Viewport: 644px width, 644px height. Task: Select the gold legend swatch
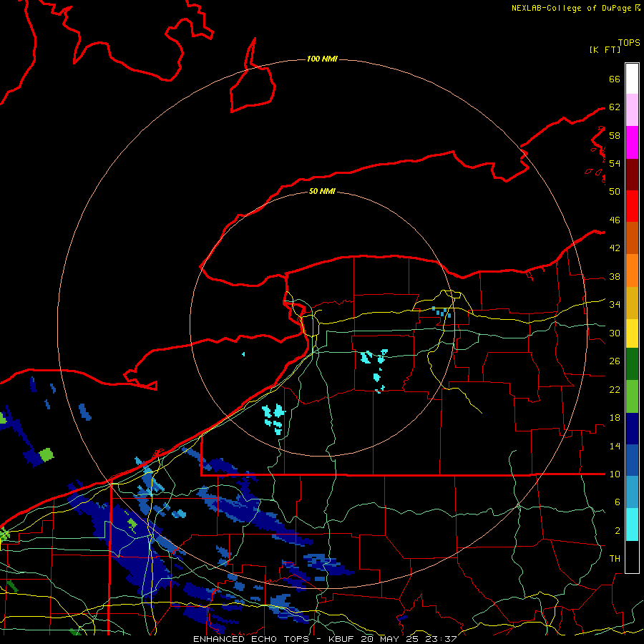(632, 303)
